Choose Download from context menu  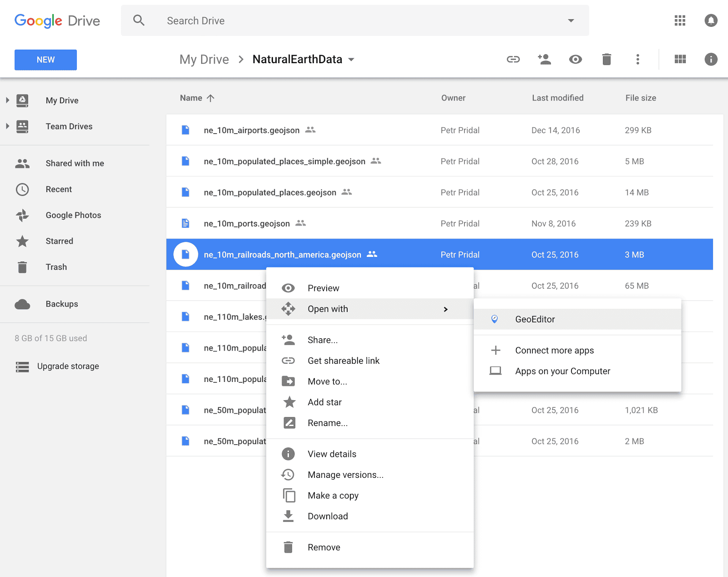328,516
